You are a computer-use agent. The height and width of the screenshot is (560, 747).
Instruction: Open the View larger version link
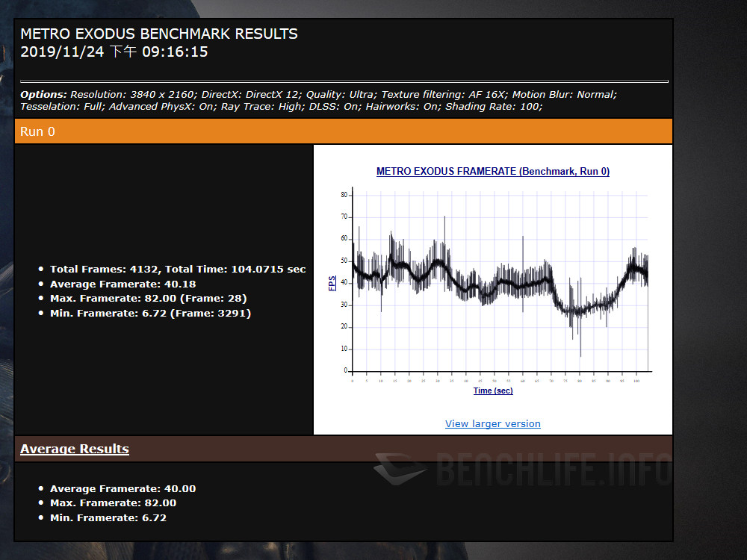point(492,423)
